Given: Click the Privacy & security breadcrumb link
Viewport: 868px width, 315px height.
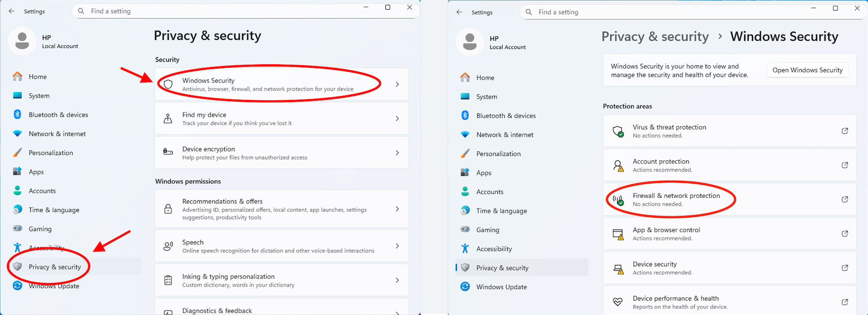Looking at the screenshot, I should click(654, 36).
